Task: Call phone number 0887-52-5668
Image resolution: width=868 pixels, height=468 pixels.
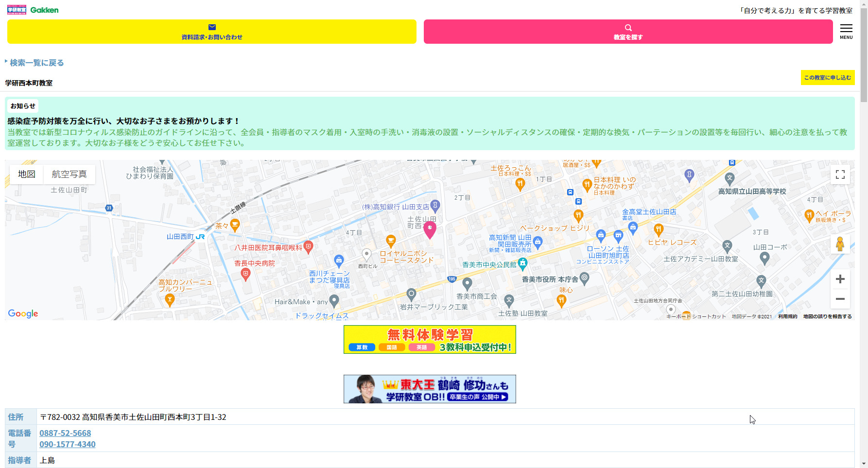Action: 65,433
